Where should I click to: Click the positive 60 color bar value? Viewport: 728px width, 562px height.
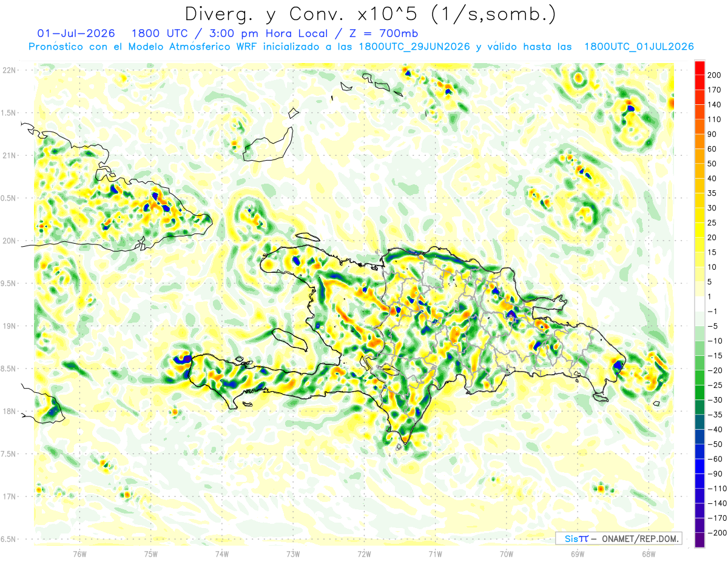point(712,149)
